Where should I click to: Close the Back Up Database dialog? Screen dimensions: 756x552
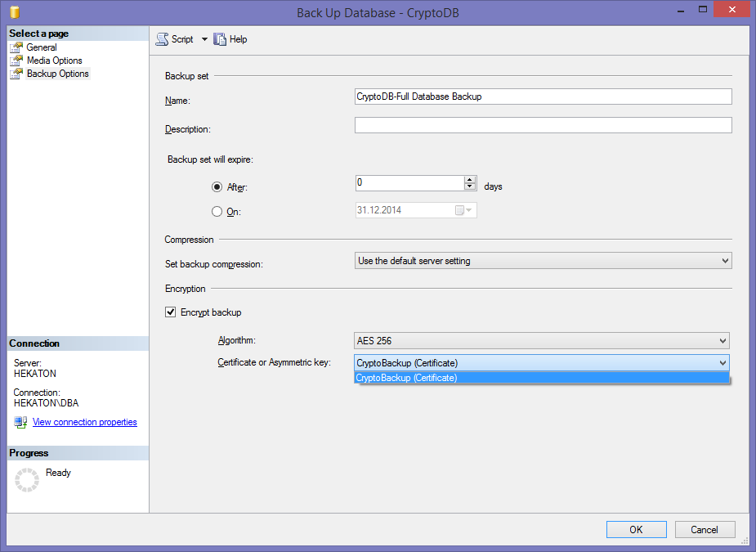click(x=732, y=10)
